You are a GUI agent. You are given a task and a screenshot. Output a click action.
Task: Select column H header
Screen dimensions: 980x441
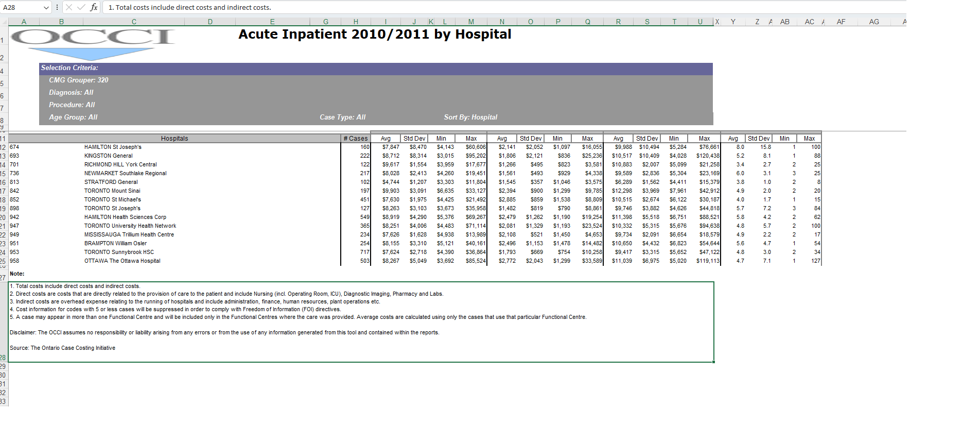(x=356, y=22)
